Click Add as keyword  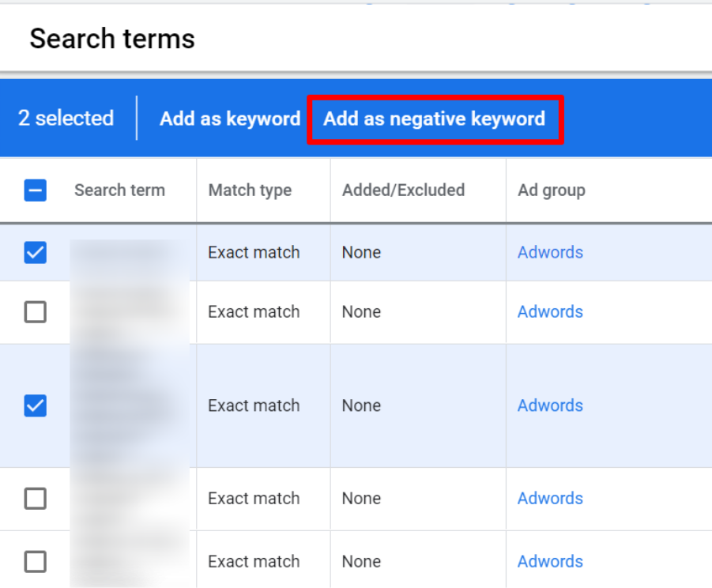tap(229, 118)
